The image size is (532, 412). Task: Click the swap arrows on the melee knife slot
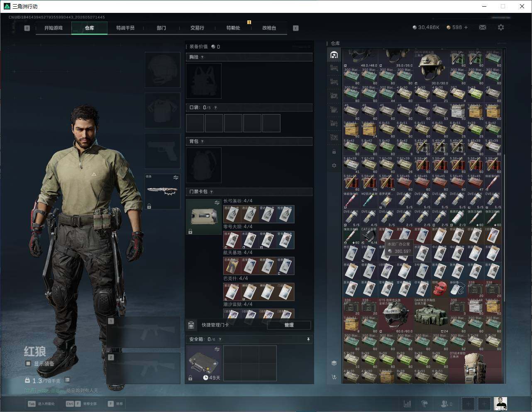point(176,178)
